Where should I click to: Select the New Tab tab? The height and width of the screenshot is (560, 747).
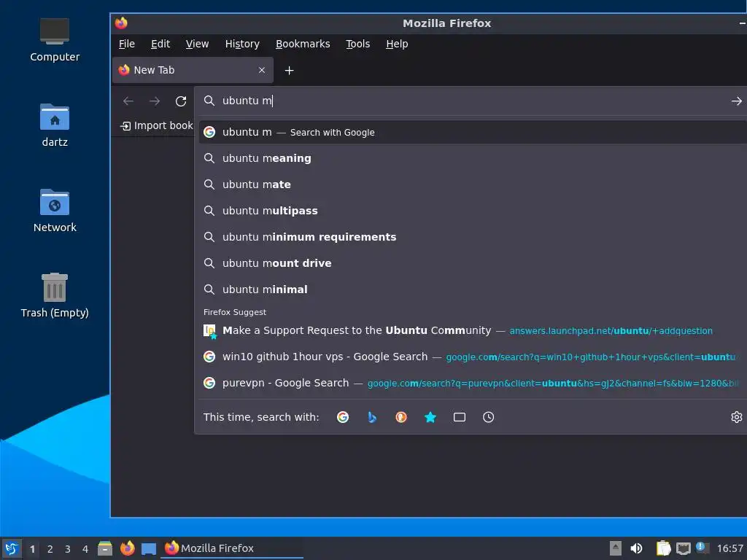tap(193, 70)
